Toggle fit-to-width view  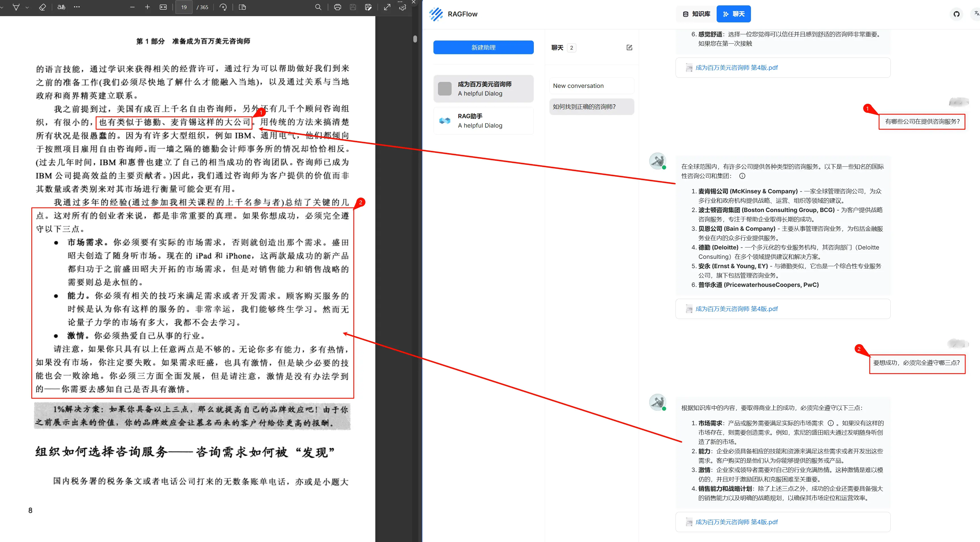tap(163, 7)
